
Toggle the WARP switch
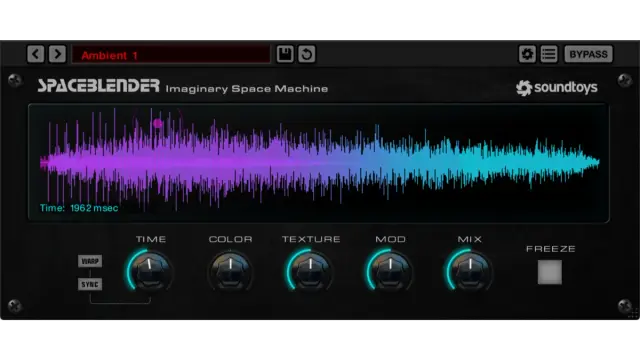pos(90,261)
